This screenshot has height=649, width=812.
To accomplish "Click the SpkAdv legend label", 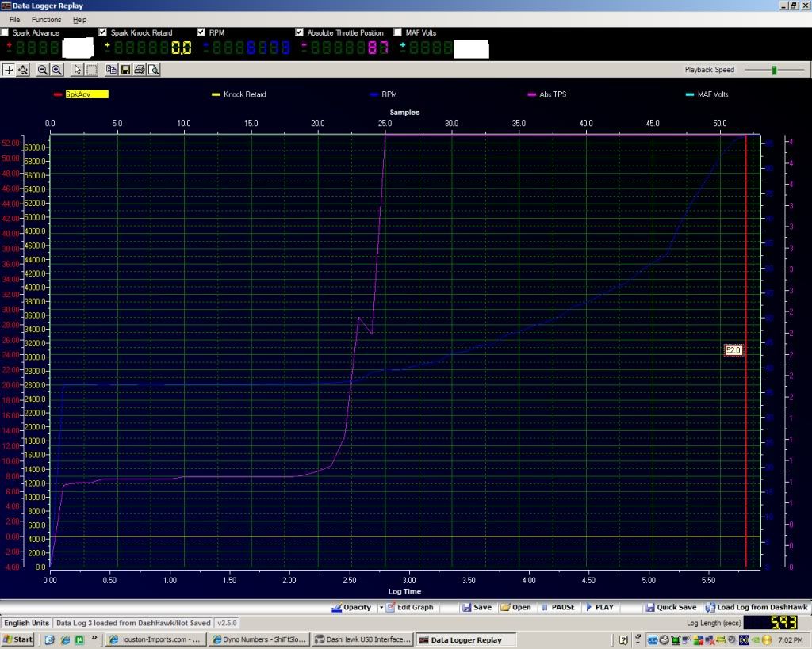I will pos(86,95).
